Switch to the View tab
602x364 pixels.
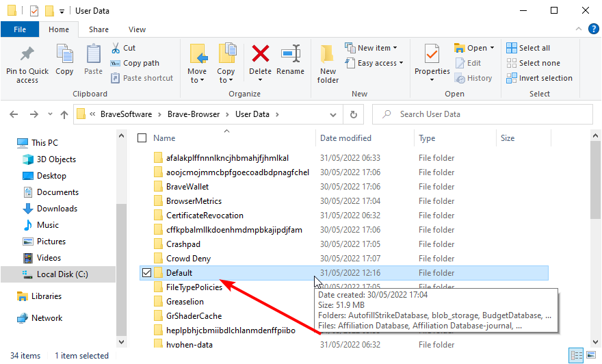pyautogui.click(x=137, y=29)
